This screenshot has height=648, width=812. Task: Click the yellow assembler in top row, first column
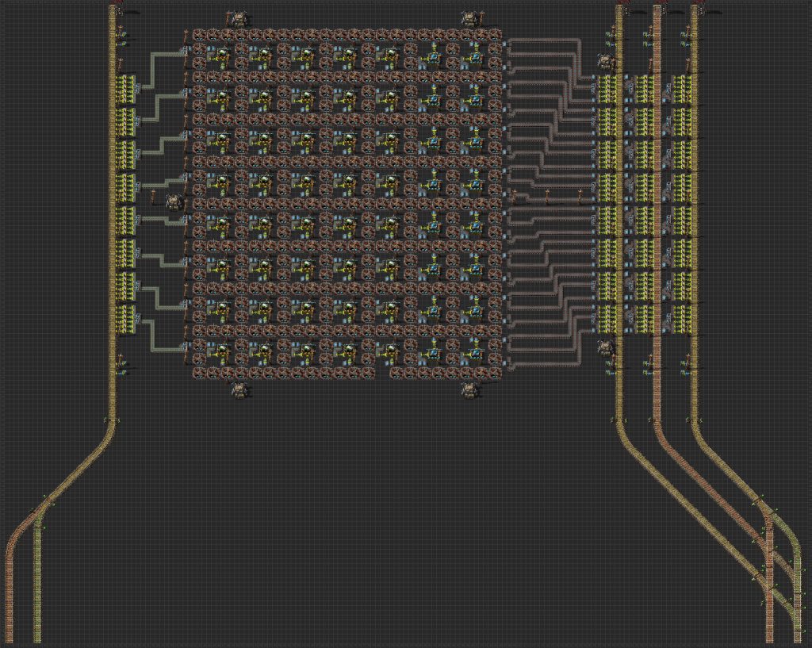[x=222, y=55]
